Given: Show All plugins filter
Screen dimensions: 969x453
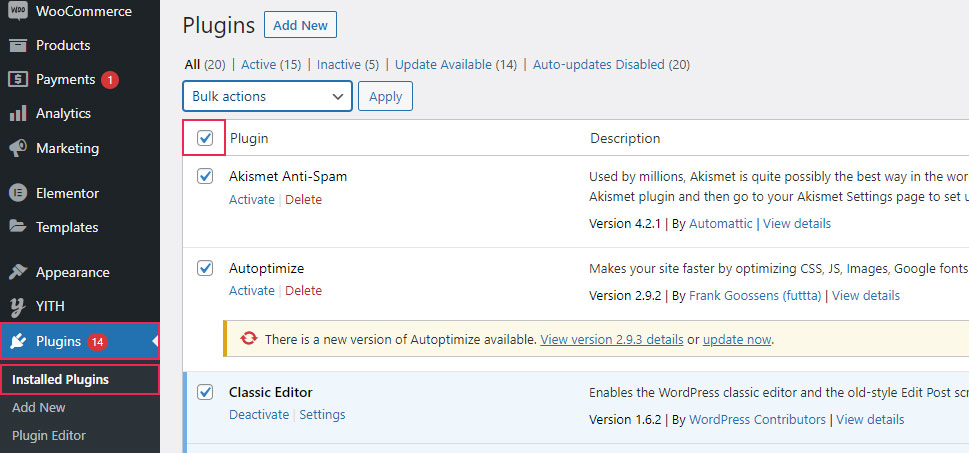Looking at the screenshot, I should (x=192, y=64).
